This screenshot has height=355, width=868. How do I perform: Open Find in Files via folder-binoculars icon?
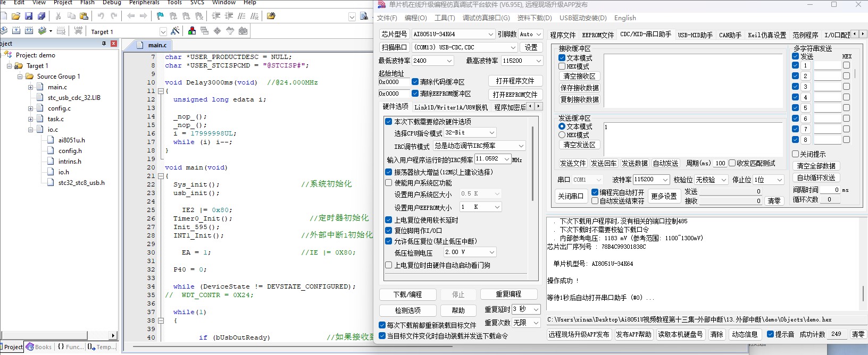(271, 16)
